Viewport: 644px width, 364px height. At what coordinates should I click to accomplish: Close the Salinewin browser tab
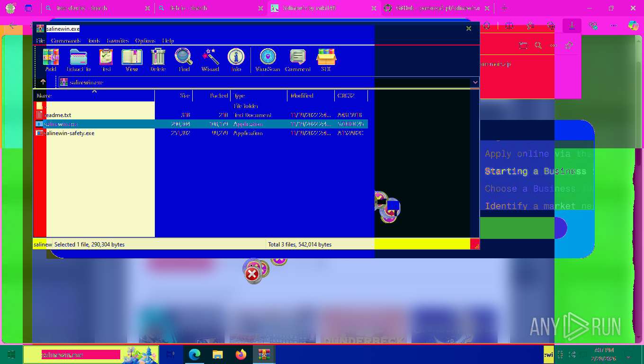pyautogui.click(x=374, y=8)
